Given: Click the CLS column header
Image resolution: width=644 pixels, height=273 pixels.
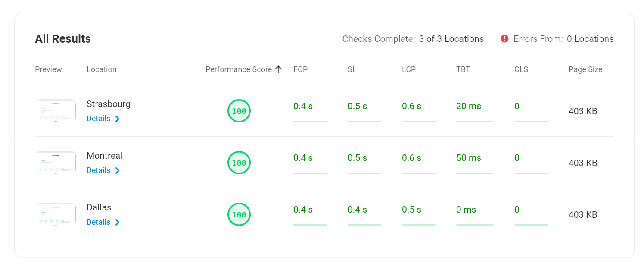Looking at the screenshot, I should 521,69.
